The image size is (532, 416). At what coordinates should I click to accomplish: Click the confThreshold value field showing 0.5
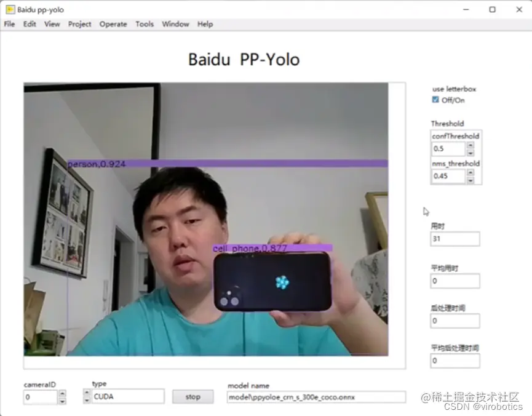tap(449, 148)
